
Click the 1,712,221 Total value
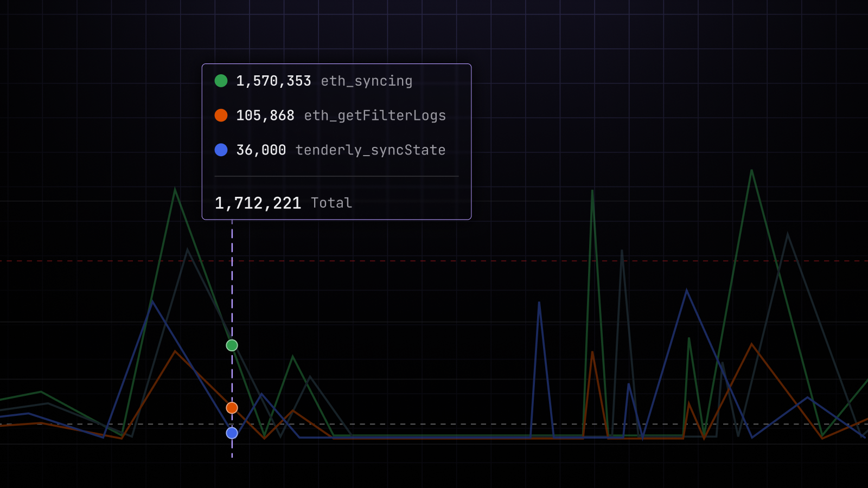tap(259, 202)
